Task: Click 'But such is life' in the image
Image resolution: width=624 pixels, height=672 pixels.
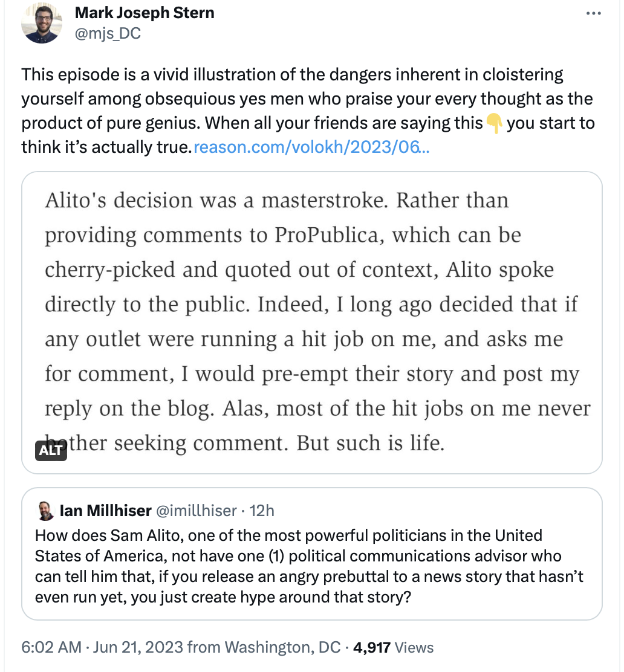Action: [x=370, y=444]
